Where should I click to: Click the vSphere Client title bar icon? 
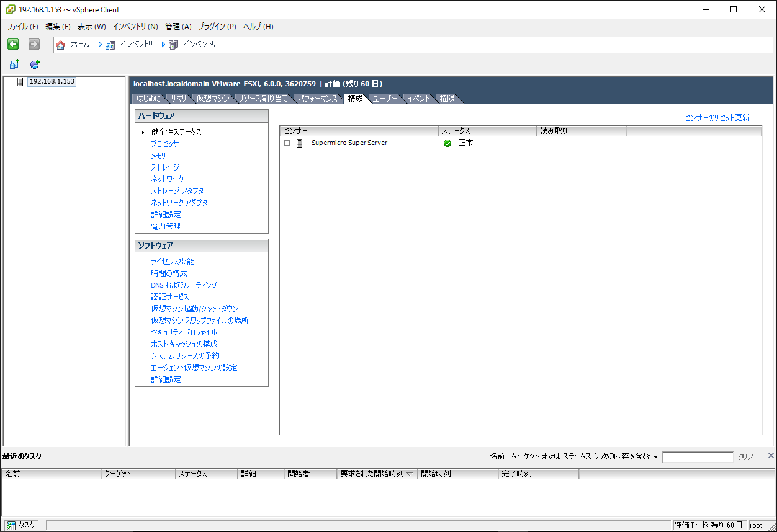[11, 9]
